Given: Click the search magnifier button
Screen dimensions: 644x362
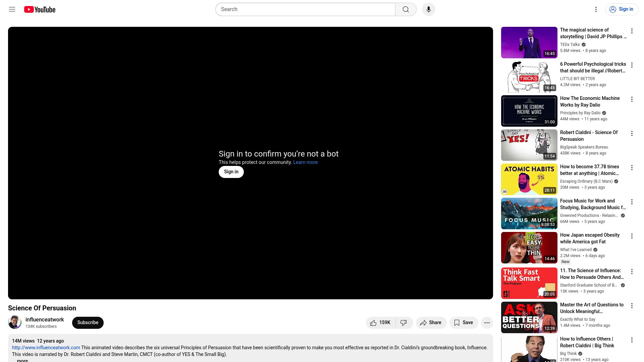Looking at the screenshot, I should point(406,9).
